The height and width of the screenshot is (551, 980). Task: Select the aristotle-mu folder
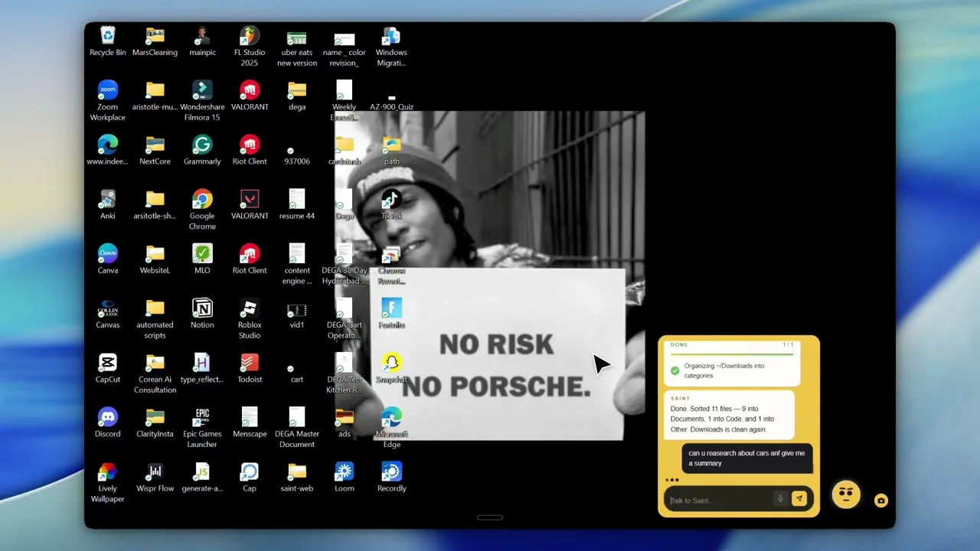(x=155, y=96)
